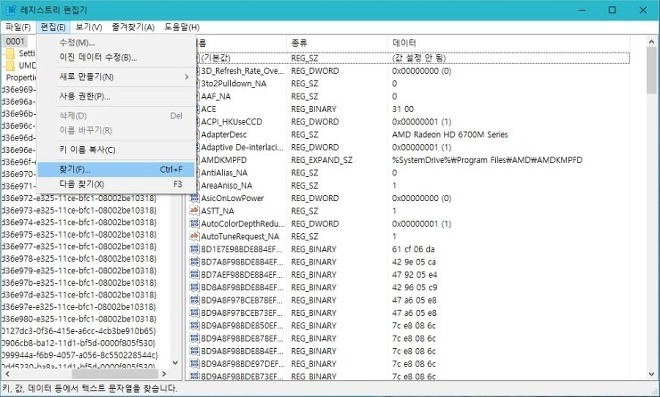Choose 찾기(F)... from the Edit menu
The height and width of the screenshot is (397, 660).
116,170
